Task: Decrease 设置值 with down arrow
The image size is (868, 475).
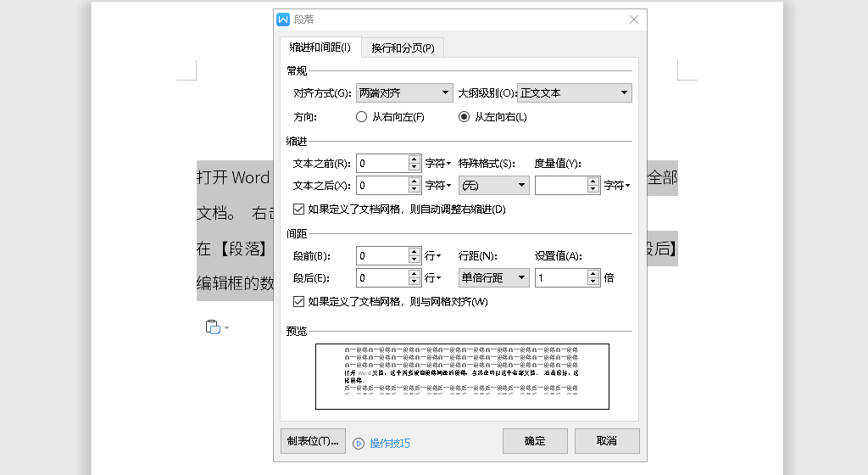Action: (593, 282)
